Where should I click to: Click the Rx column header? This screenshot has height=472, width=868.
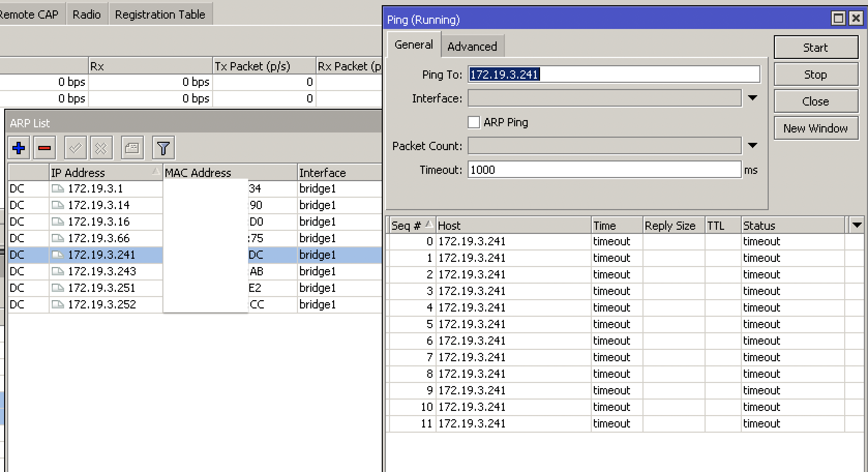click(150, 66)
